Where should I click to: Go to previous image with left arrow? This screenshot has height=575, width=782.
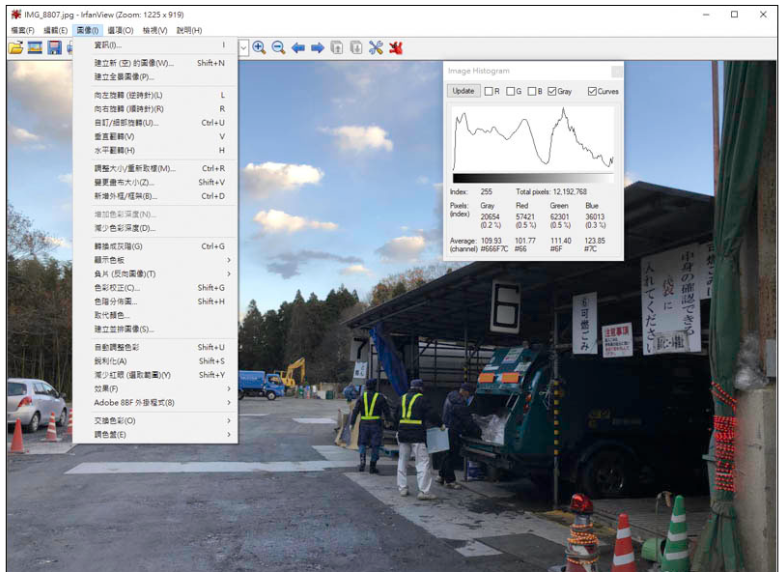click(298, 47)
